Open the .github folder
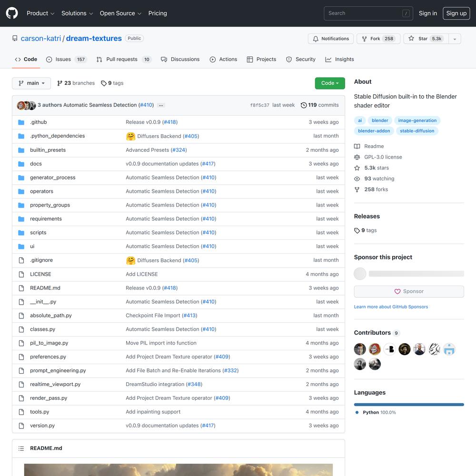476x476 pixels. tap(38, 122)
